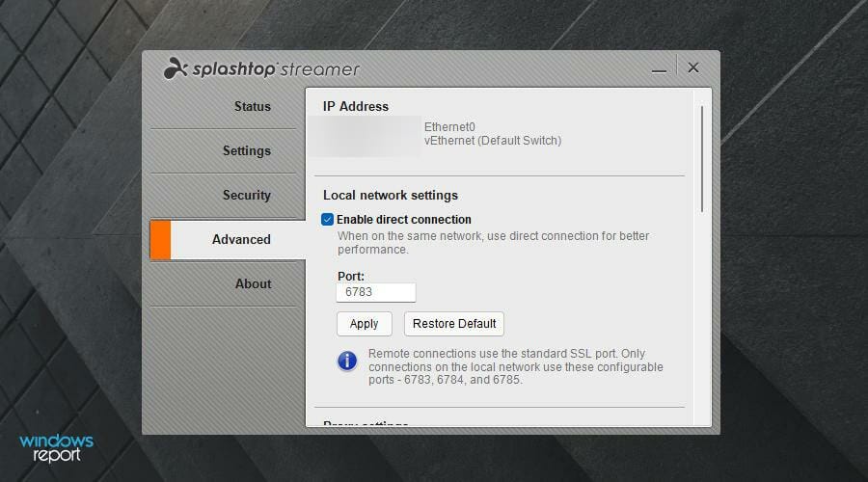Click the Ethernet0 adapter label
The height and width of the screenshot is (482, 868).
(x=449, y=127)
